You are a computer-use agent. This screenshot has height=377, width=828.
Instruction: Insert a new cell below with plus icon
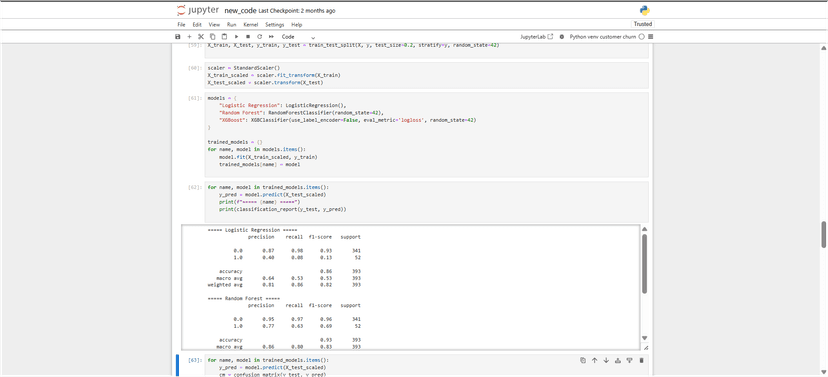[189, 37]
